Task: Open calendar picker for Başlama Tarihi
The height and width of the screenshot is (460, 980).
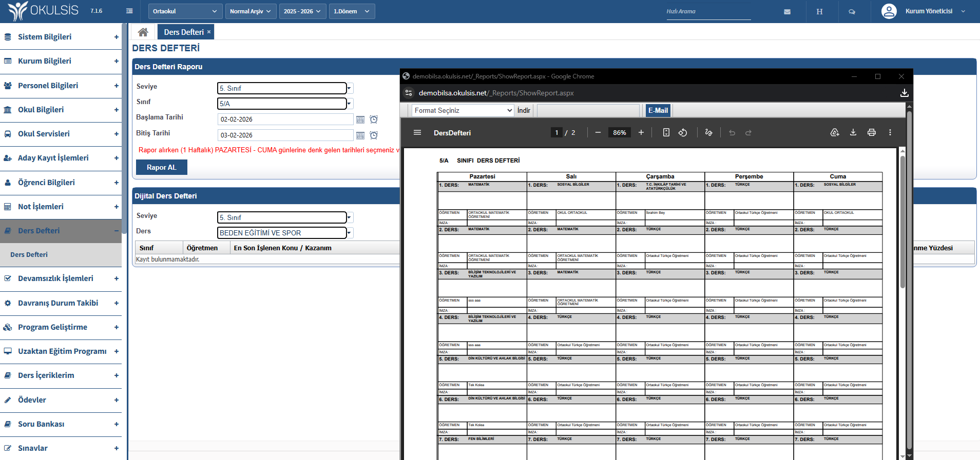Action: point(360,119)
